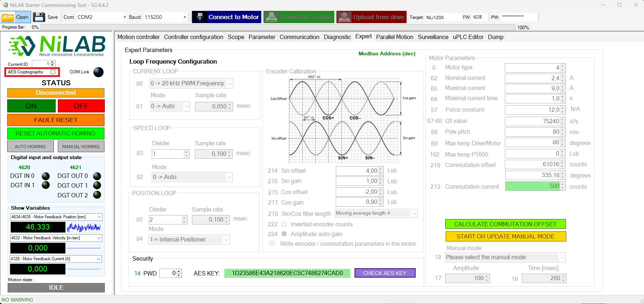Click the Pole pitch value field
Screen dimensions: 644x304
[535, 132]
